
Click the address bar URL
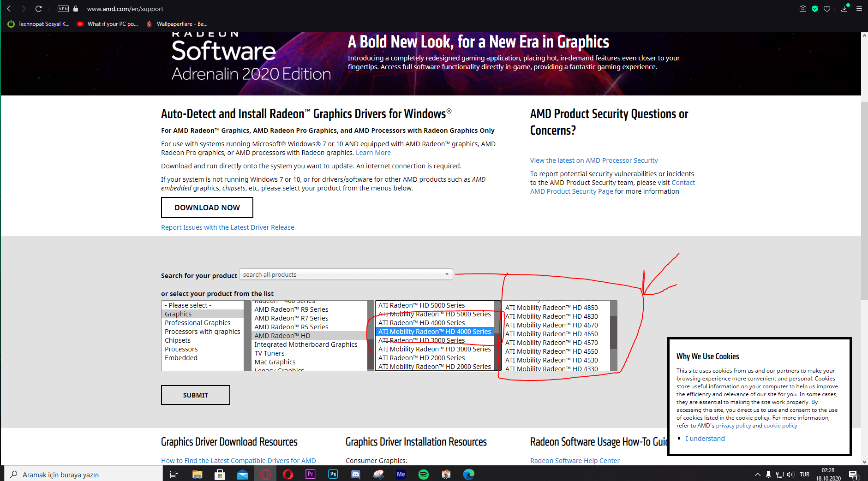coord(125,9)
